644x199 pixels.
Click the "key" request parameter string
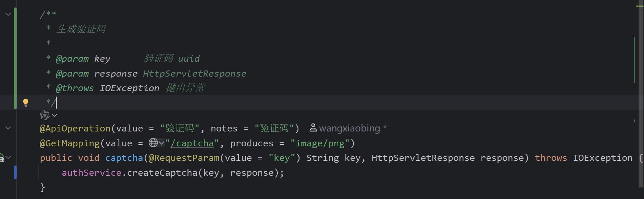coord(282,158)
